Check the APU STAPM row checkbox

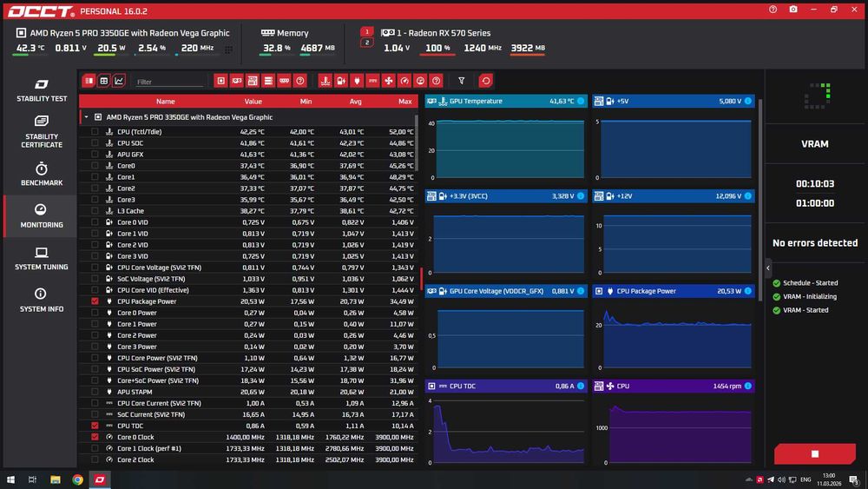95,392
